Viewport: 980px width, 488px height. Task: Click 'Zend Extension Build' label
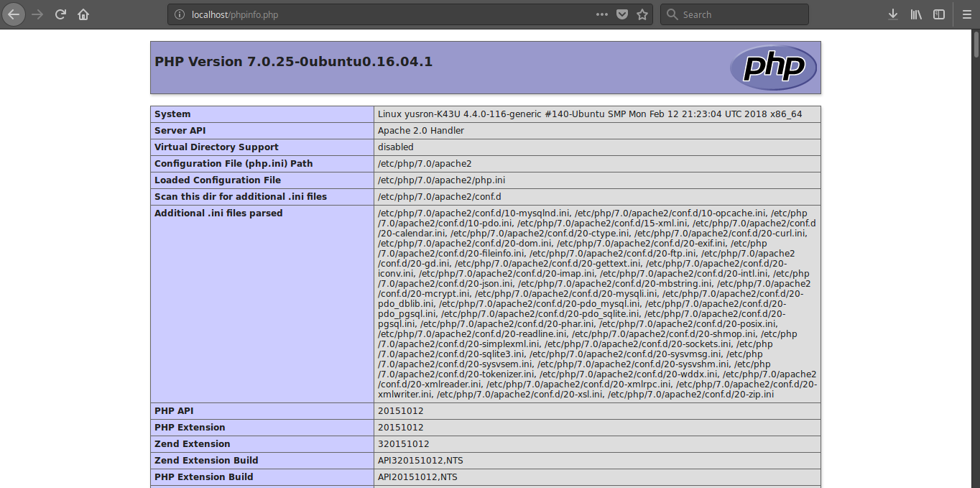pyautogui.click(x=206, y=461)
